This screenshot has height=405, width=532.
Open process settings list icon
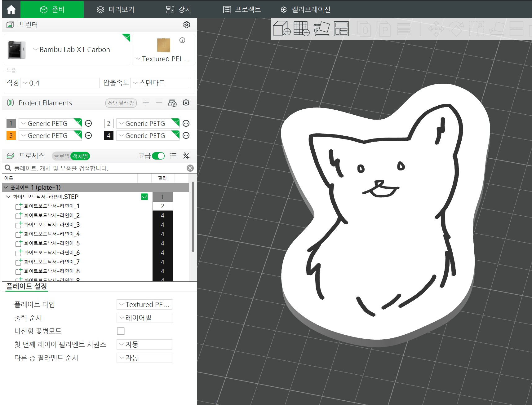coord(173,156)
